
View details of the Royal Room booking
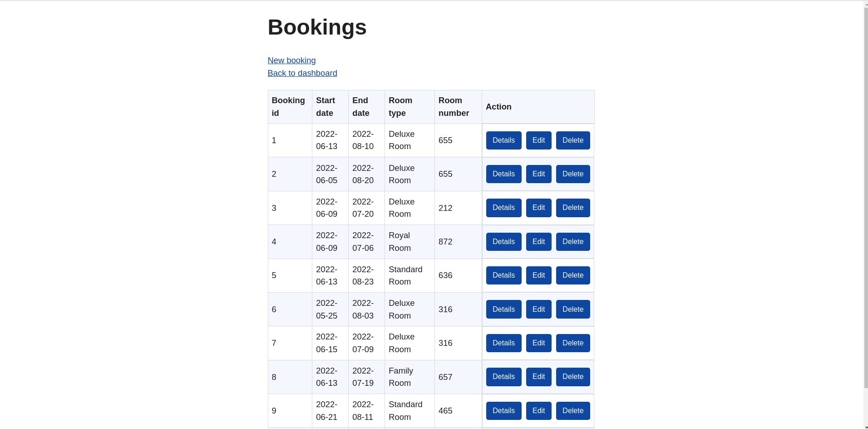(503, 241)
